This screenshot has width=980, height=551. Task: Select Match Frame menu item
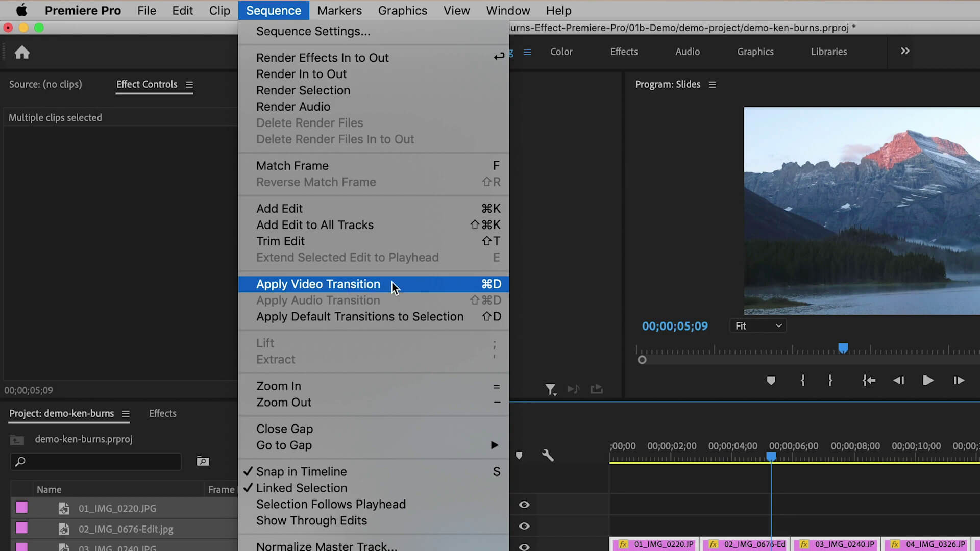click(x=374, y=166)
